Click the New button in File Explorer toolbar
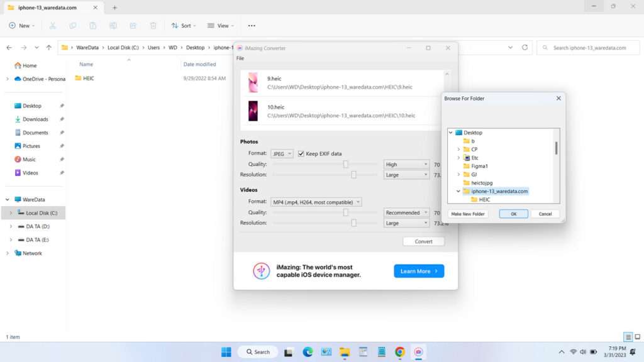 point(21,25)
